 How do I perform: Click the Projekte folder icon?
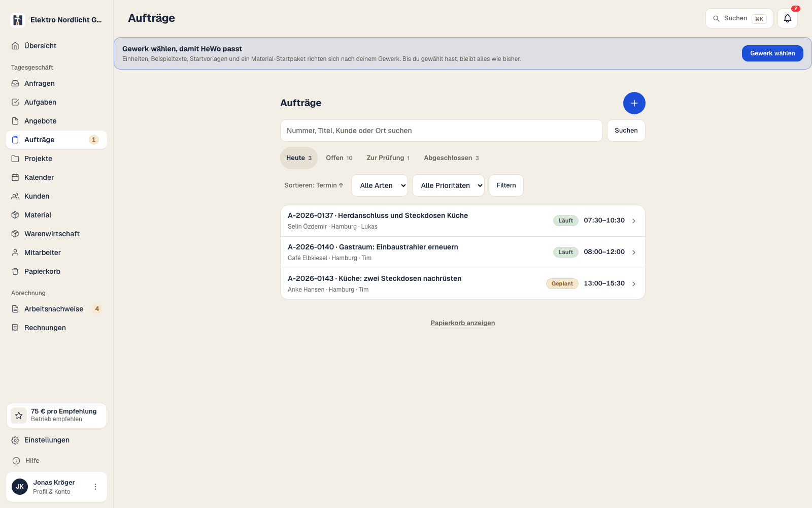pos(15,158)
